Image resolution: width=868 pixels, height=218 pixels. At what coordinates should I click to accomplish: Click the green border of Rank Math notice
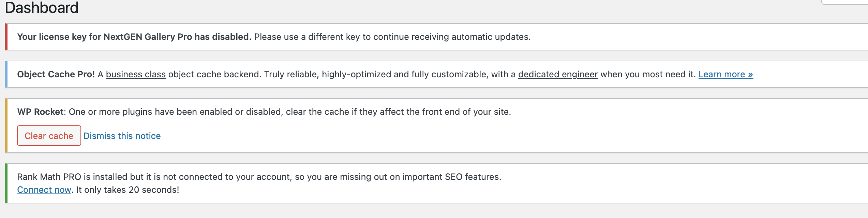(6, 183)
